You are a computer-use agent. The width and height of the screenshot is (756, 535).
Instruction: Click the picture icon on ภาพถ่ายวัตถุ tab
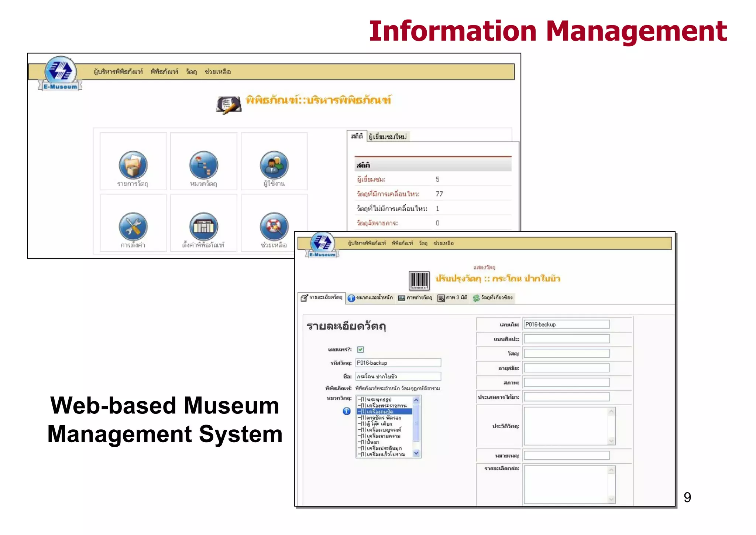(402, 298)
